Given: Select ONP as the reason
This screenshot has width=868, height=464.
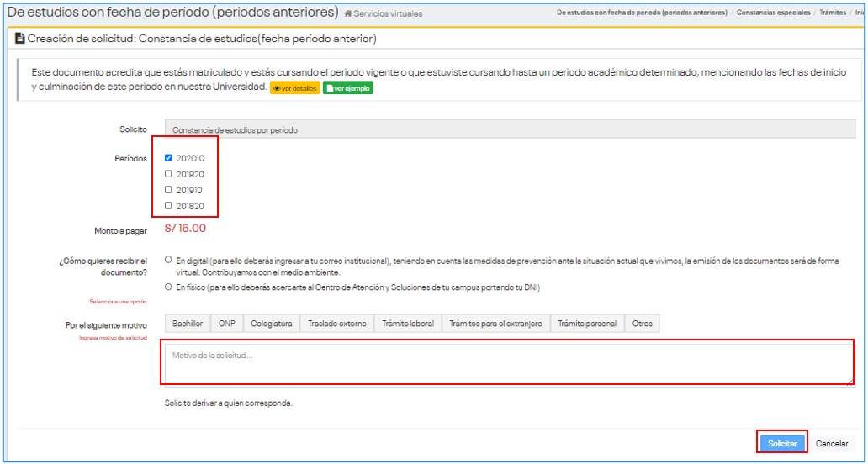Looking at the screenshot, I should [x=227, y=324].
